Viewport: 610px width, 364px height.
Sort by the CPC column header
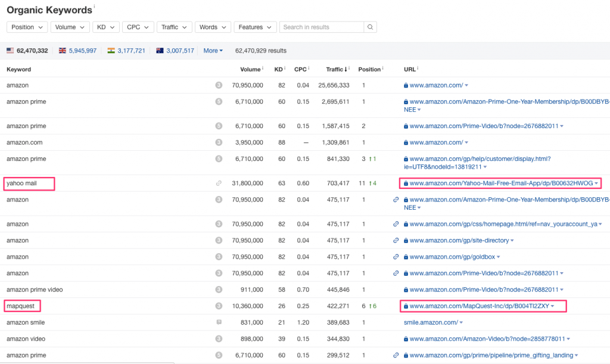point(300,69)
